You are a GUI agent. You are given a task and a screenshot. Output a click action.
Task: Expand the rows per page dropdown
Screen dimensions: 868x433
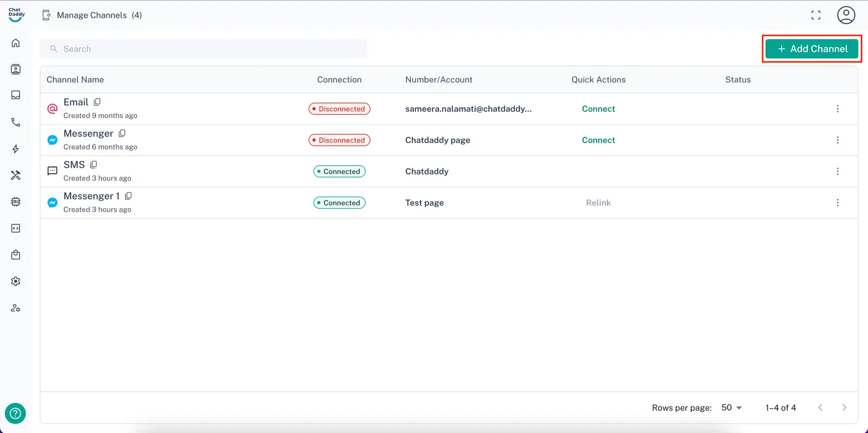pos(731,408)
